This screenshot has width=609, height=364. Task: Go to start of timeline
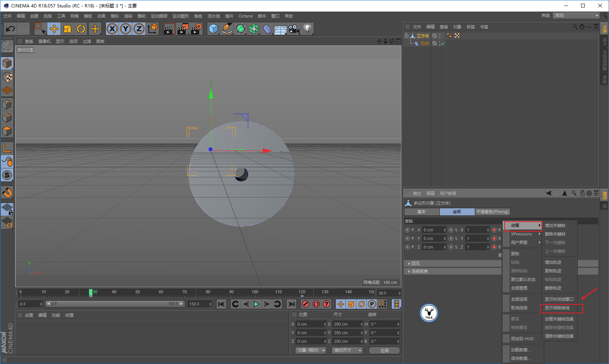(221, 304)
